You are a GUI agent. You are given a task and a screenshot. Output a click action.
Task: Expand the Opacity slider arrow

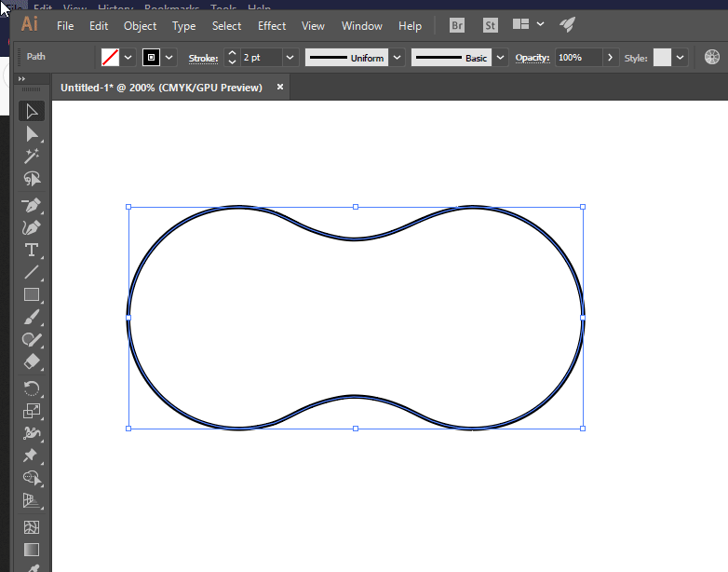tap(610, 58)
